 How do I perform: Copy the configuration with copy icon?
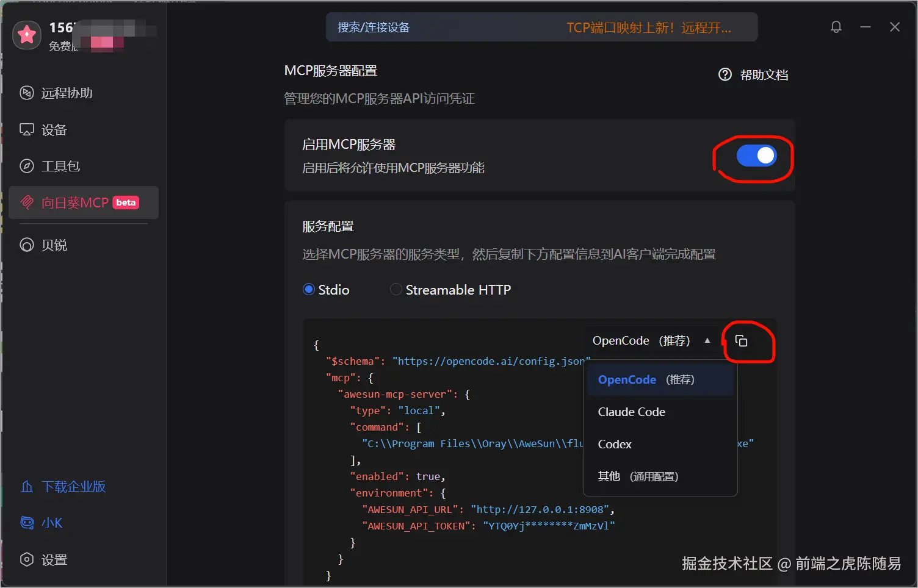tap(741, 341)
